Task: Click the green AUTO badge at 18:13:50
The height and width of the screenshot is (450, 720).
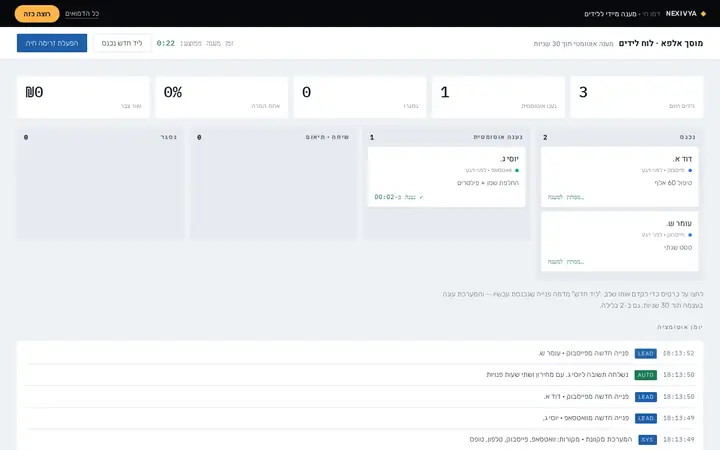Action: click(x=646, y=375)
